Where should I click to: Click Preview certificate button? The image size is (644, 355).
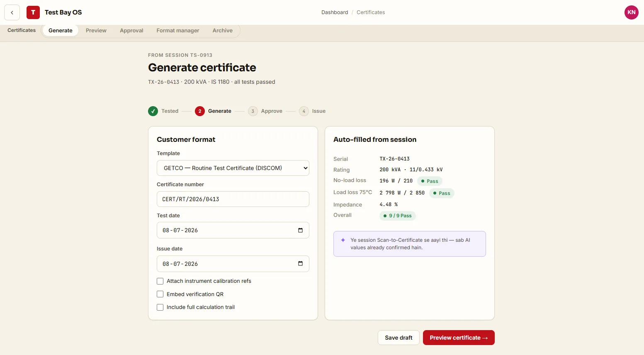[x=459, y=338]
